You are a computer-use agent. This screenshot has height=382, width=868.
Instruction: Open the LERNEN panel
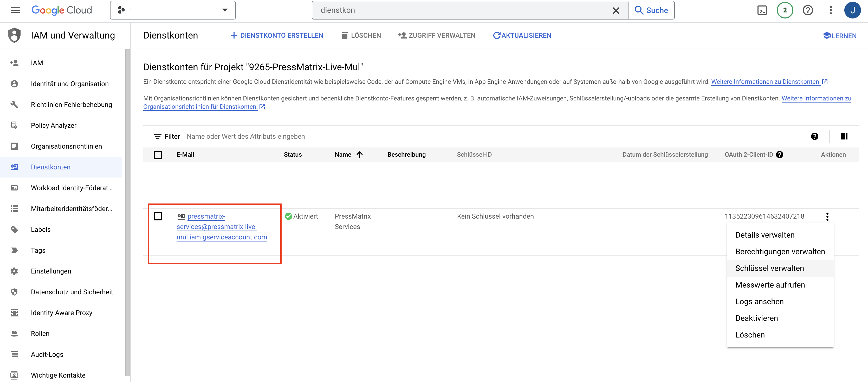click(x=839, y=36)
